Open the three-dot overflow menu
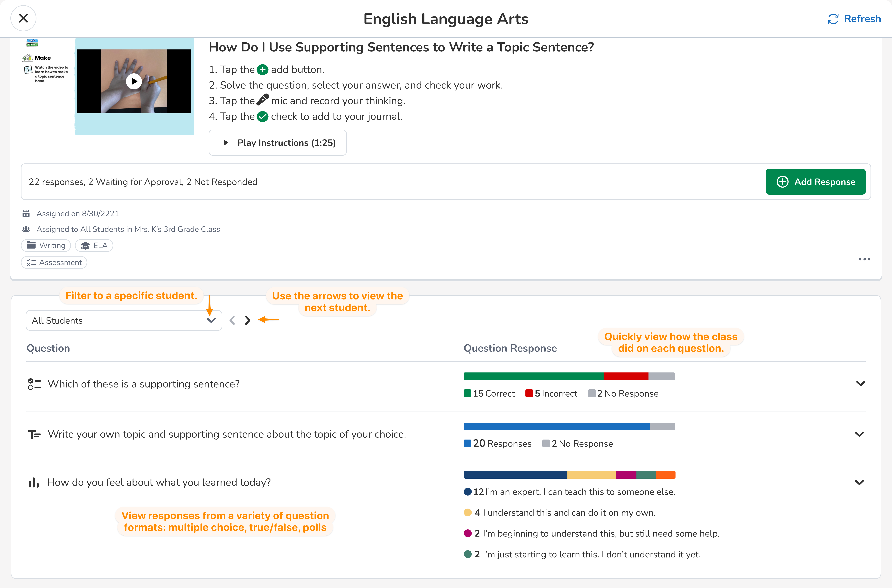 864,259
